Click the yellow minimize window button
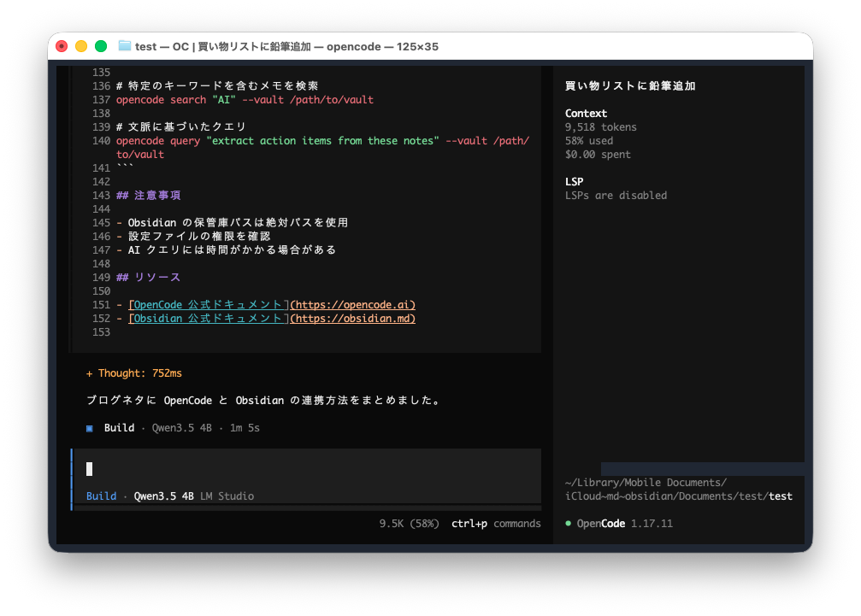861x616 pixels. (x=81, y=46)
